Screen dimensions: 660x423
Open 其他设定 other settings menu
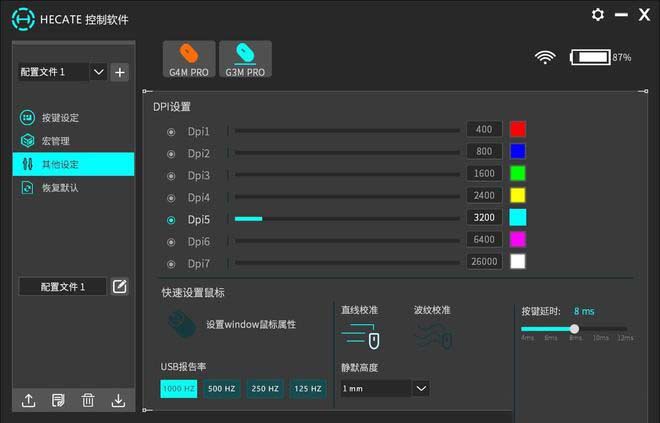pos(73,164)
